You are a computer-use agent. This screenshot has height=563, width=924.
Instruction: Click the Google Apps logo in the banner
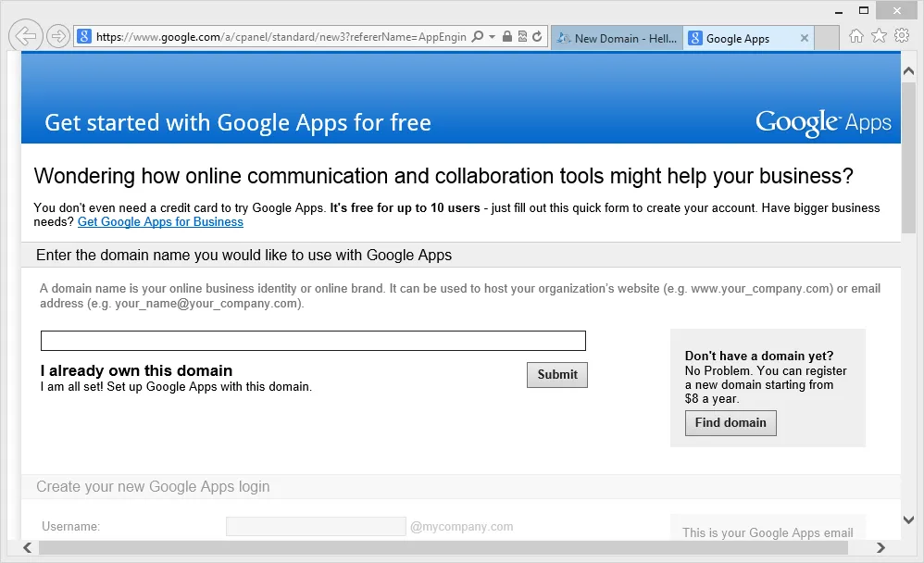tap(823, 121)
